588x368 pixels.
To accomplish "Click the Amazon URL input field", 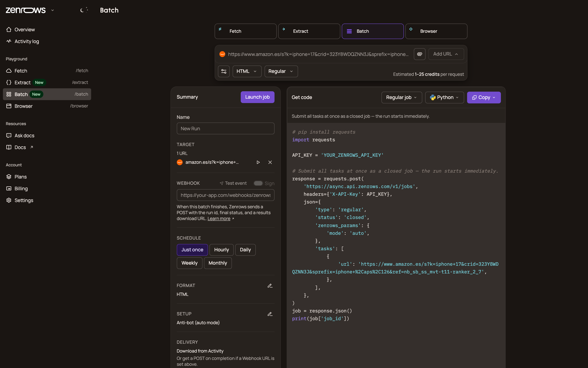I will [318, 54].
